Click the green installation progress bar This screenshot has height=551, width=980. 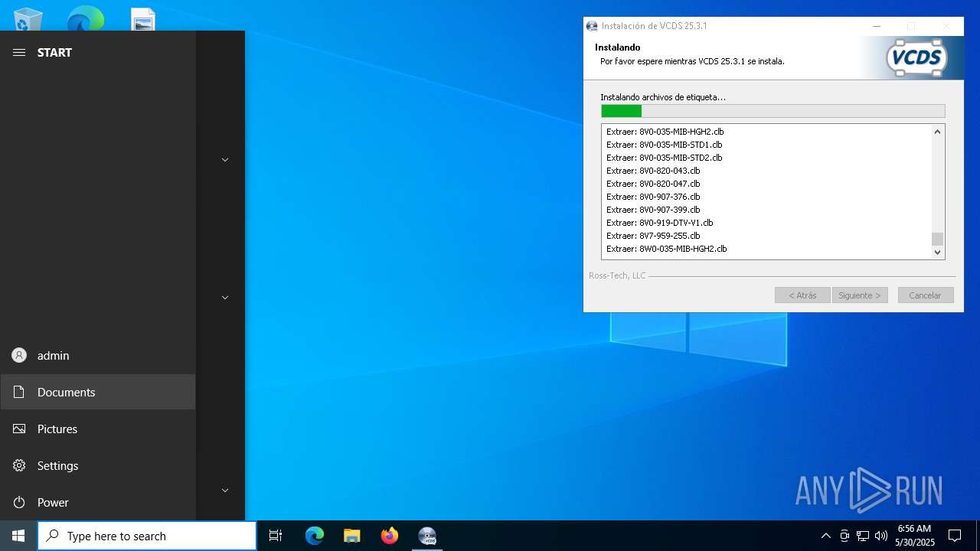pos(773,111)
